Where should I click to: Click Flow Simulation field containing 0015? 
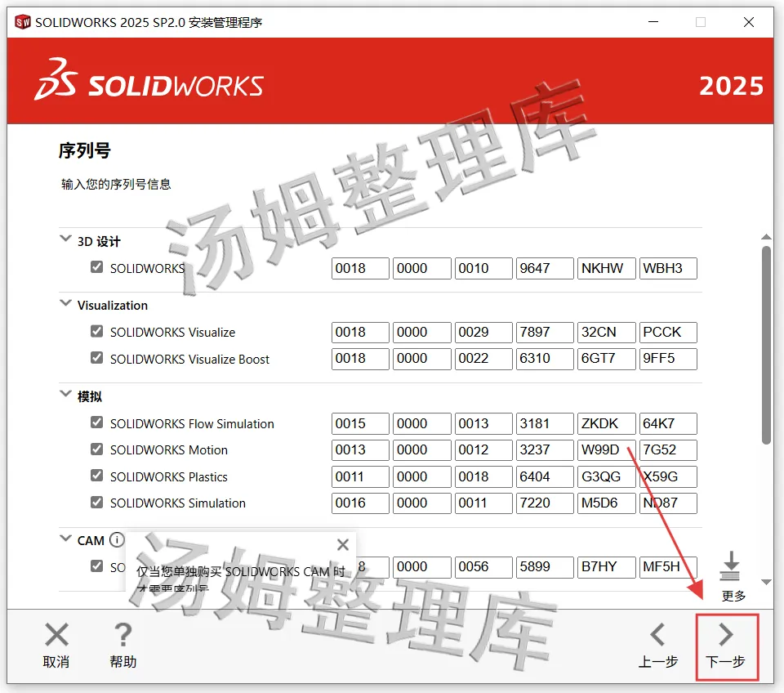[x=360, y=423]
